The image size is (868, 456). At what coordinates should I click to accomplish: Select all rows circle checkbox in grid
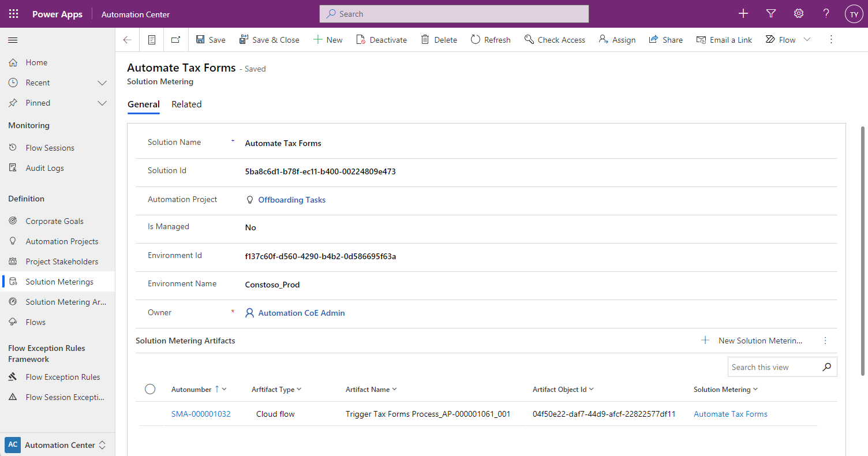[150, 389]
